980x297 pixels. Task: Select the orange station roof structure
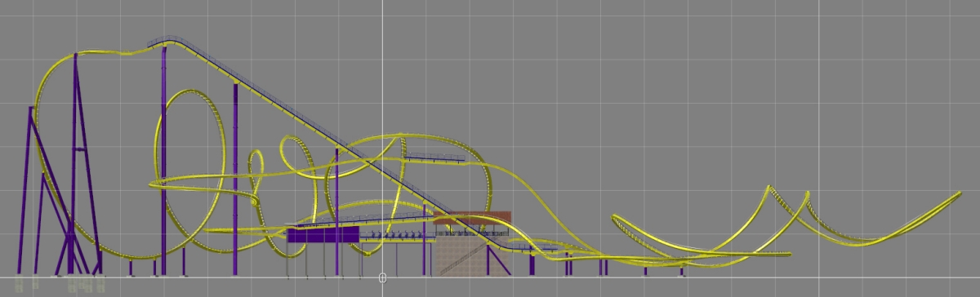point(472,217)
